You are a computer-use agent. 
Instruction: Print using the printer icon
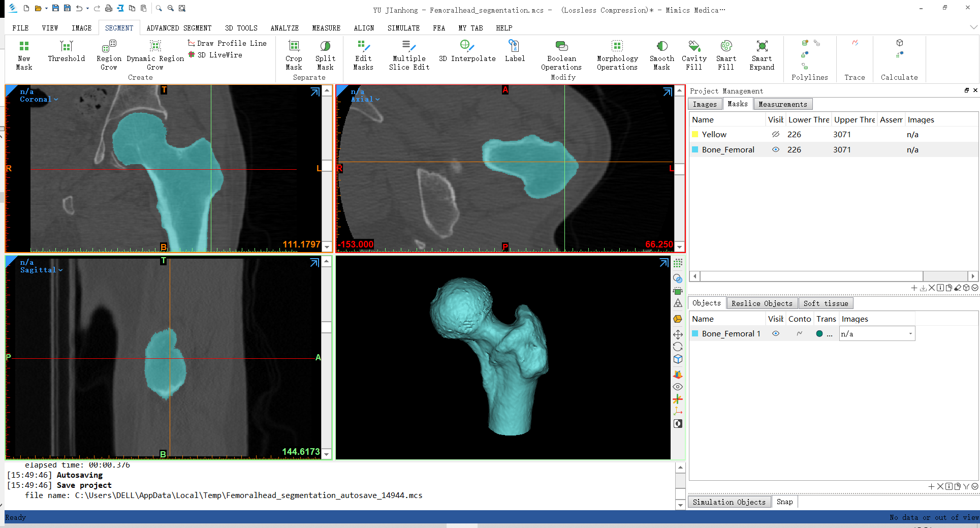coord(108,8)
